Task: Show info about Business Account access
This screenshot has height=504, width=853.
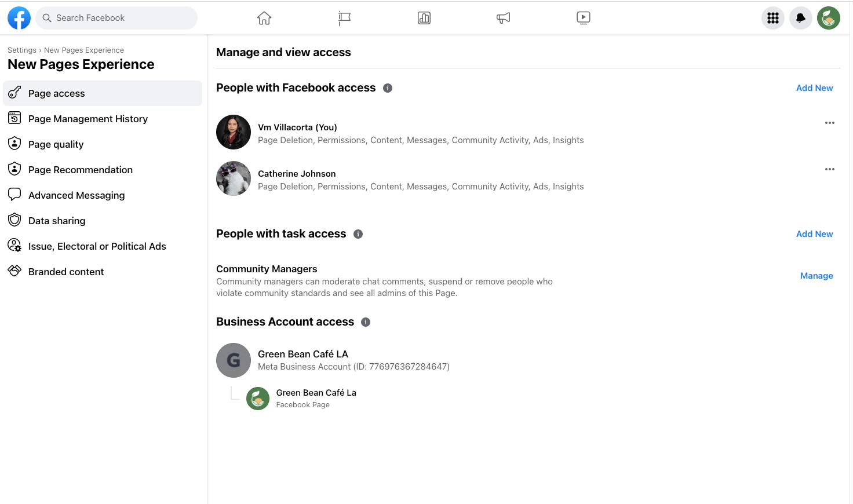Action: click(366, 322)
